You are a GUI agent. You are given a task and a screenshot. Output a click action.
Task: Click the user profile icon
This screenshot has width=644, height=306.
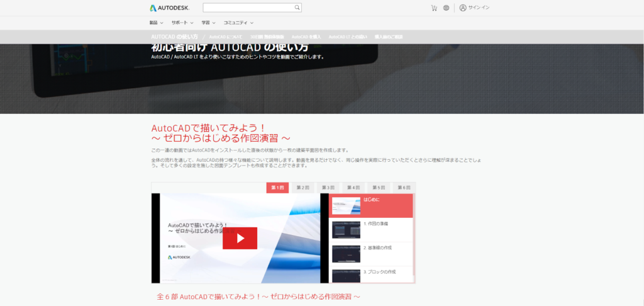tap(463, 8)
